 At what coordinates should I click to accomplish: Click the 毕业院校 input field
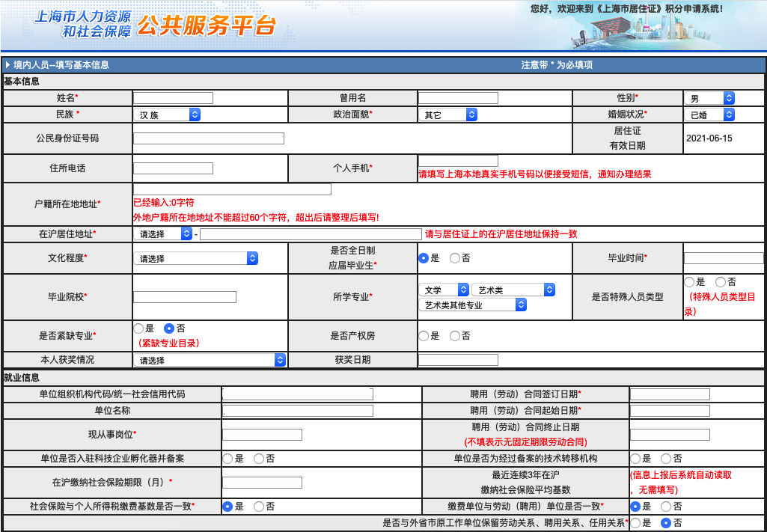click(184, 297)
